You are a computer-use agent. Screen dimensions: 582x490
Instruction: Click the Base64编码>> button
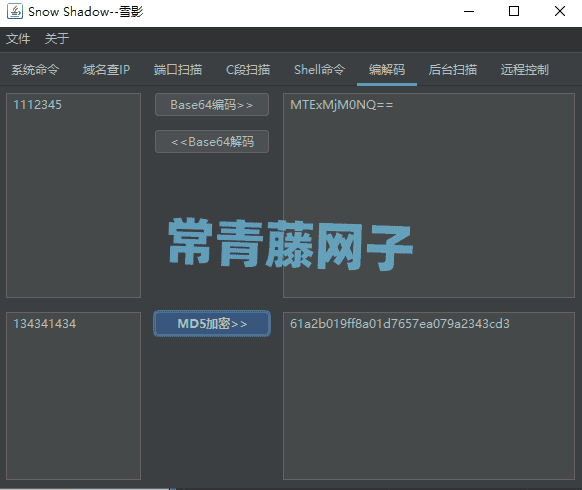click(212, 105)
